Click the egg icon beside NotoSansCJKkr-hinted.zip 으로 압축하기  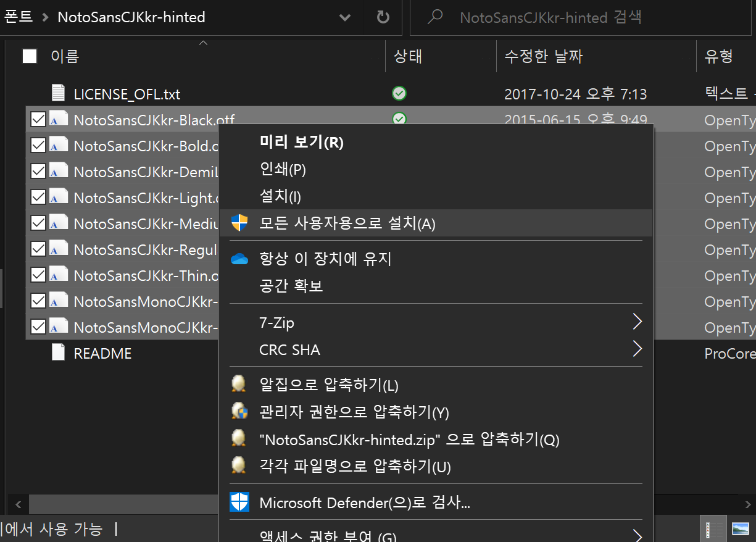pos(238,438)
